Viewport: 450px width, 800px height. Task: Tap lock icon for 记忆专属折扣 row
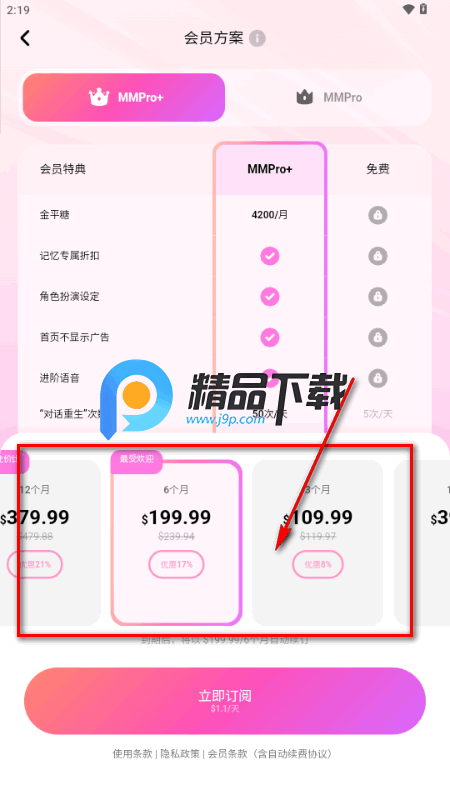[x=378, y=256]
